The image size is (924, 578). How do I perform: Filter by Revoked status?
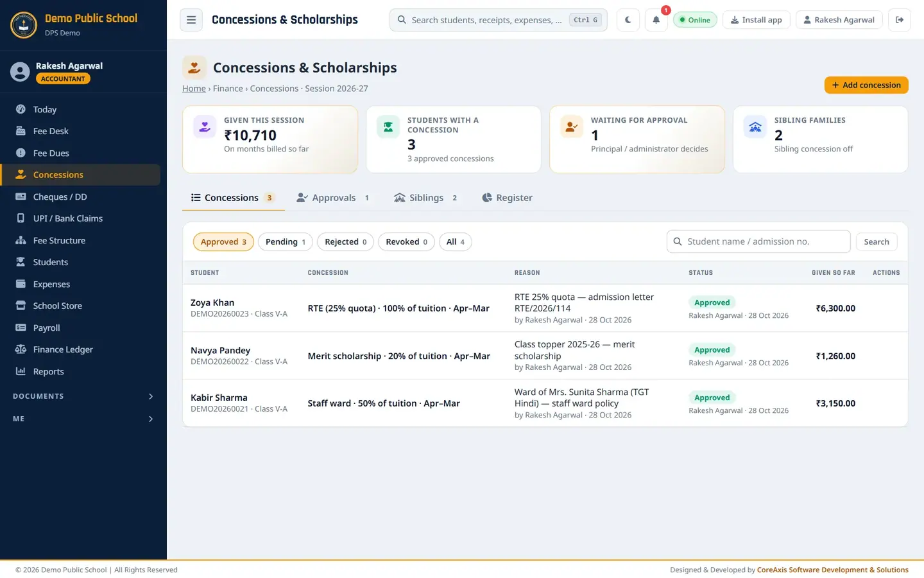[406, 241]
